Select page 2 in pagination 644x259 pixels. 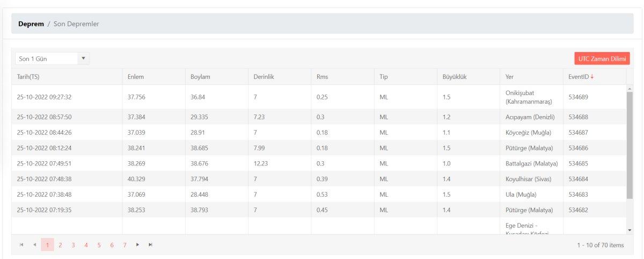pos(61,245)
